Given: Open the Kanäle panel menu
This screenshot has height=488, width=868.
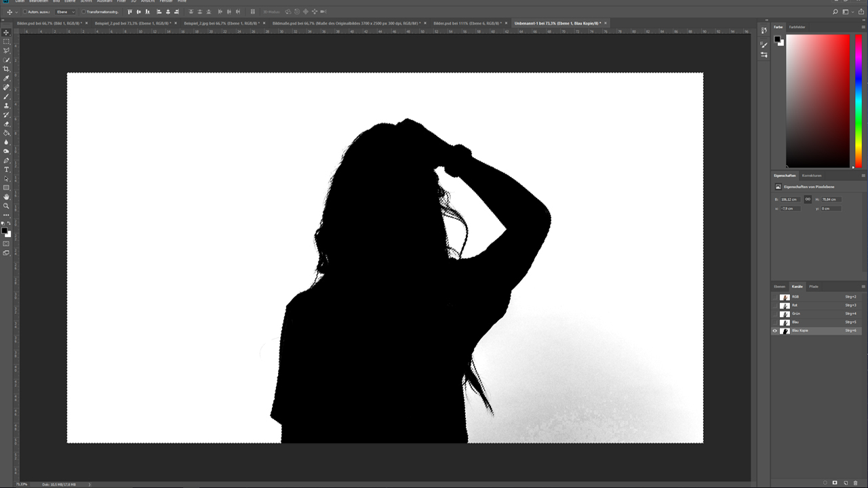Looking at the screenshot, I should (x=863, y=287).
